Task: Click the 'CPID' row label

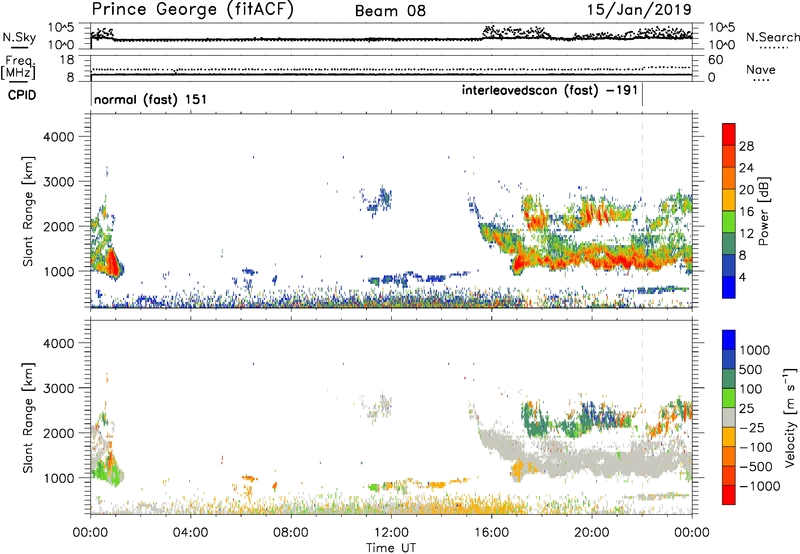Action: coord(22,95)
